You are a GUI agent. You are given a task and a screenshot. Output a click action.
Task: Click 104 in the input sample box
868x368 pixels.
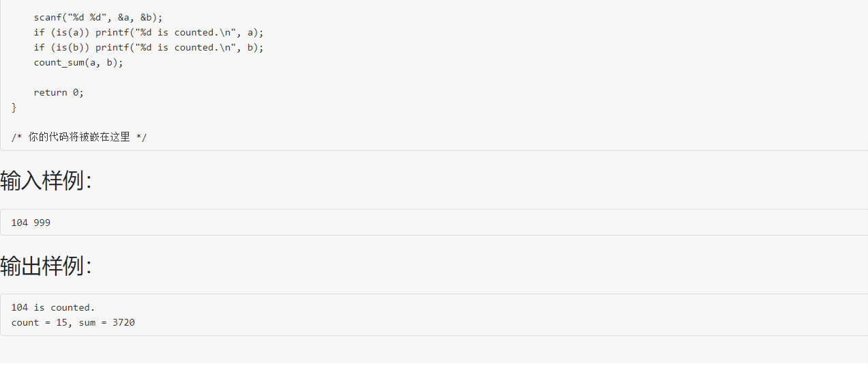tap(20, 223)
